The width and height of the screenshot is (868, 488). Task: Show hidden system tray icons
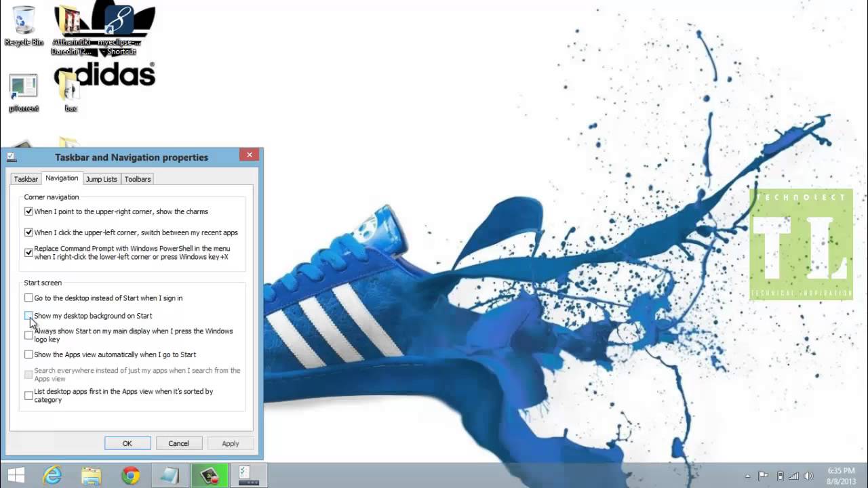click(748, 476)
